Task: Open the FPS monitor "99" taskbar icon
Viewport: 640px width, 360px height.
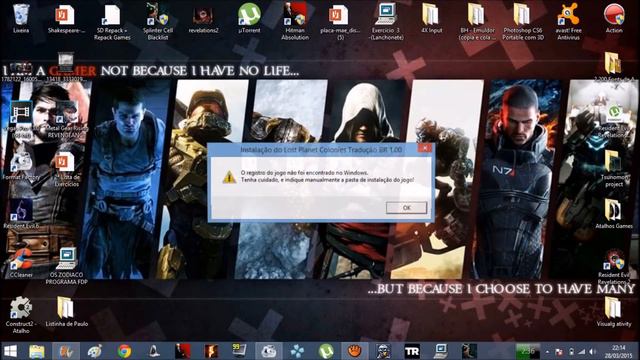Action: pyautogui.click(x=240, y=351)
